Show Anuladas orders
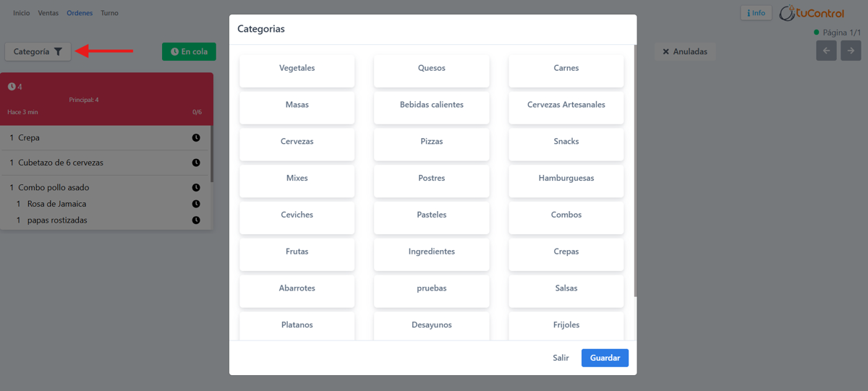Image resolution: width=868 pixels, height=391 pixels. tap(685, 52)
